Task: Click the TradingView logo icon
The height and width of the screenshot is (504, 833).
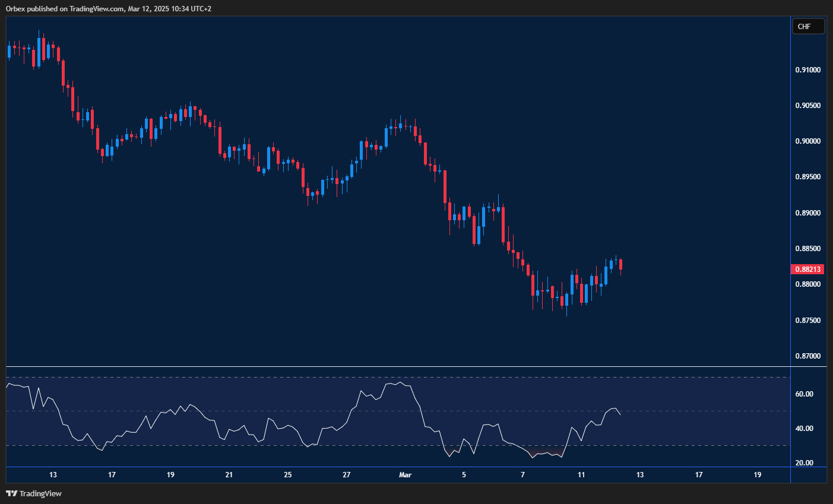Action: coord(12,493)
